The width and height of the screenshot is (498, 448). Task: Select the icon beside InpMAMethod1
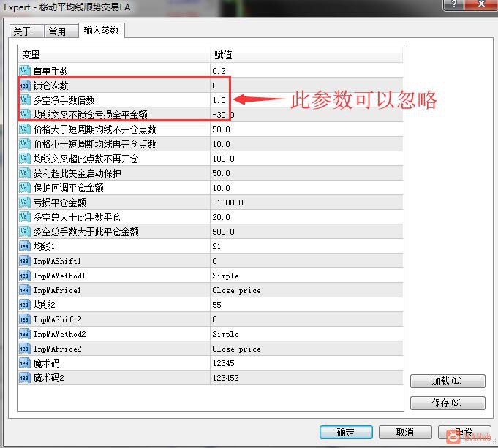[x=25, y=276]
